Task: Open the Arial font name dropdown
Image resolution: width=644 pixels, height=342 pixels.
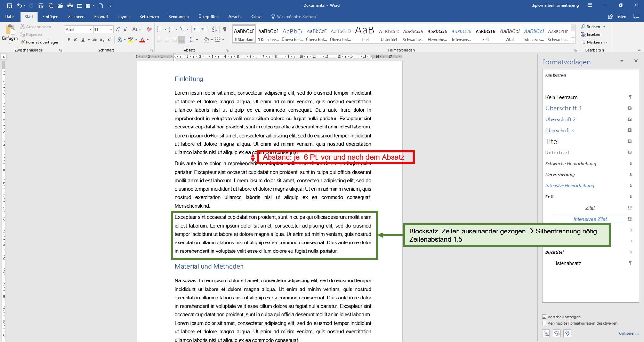Action: coord(90,29)
